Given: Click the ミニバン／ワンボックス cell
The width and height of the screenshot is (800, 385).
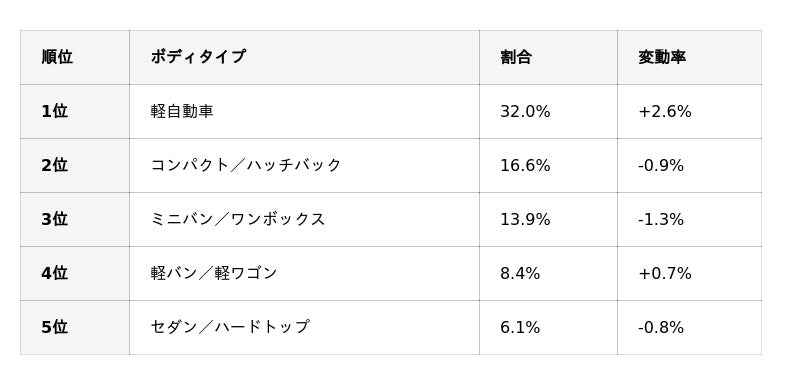Looking at the screenshot, I should (x=304, y=219).
